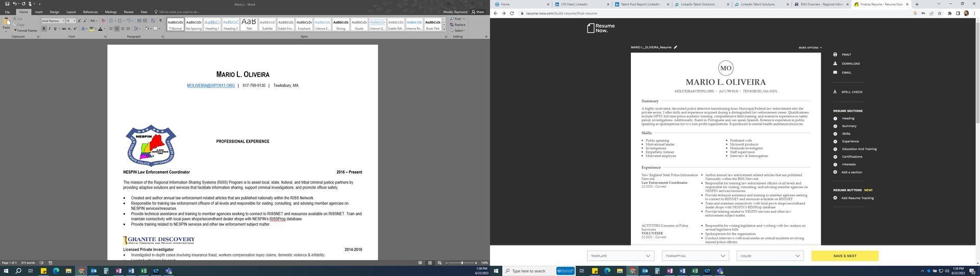The height and width of the screenshot is (276, 980).
Task: Click Grow Font icon
Action: (x=80, y=21)
